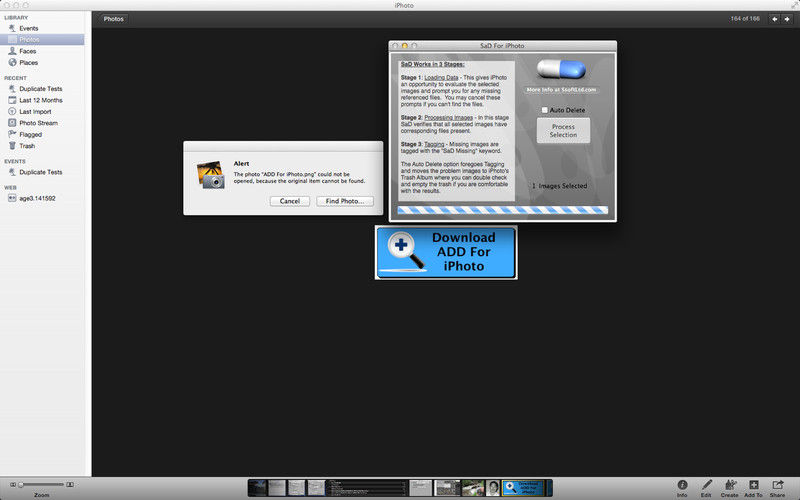
Task: Click 'Stage 2: Processing Images' text
Action: [x=437, y=117]
